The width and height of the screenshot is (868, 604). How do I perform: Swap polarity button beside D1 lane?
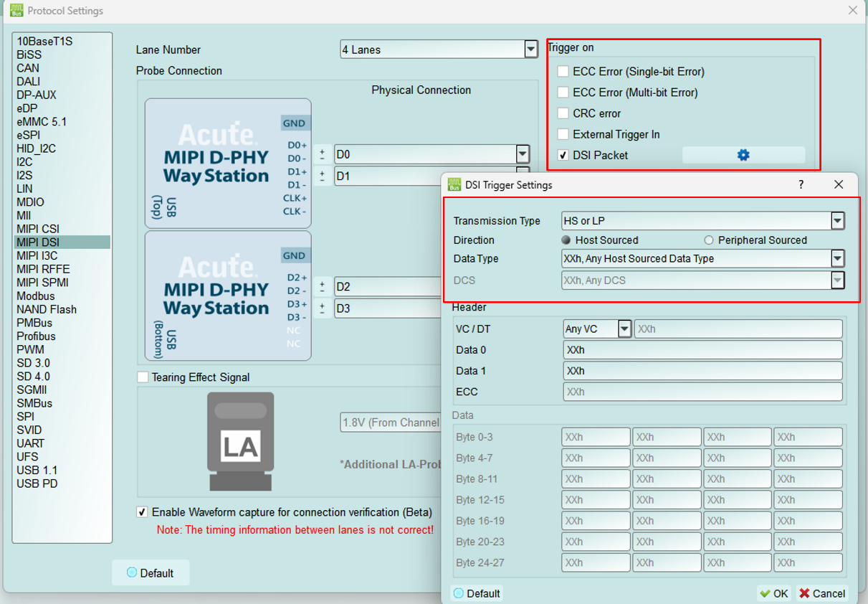pos(323,176)
